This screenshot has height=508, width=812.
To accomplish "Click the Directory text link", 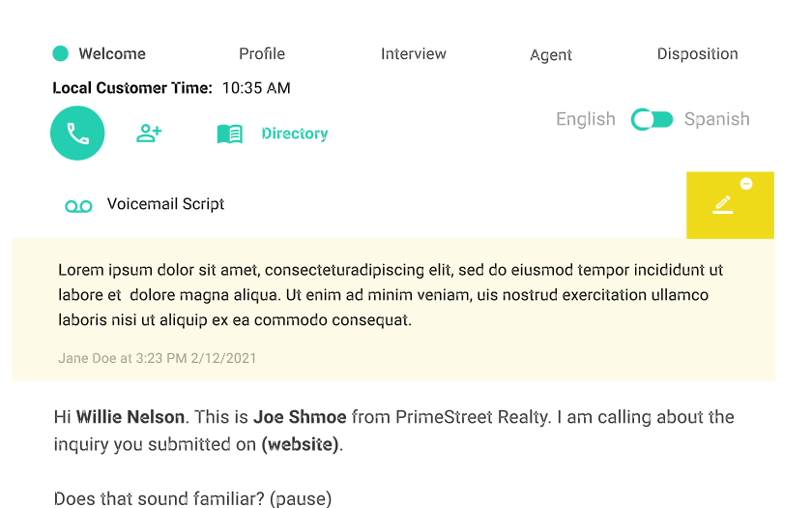I will 295,134.
